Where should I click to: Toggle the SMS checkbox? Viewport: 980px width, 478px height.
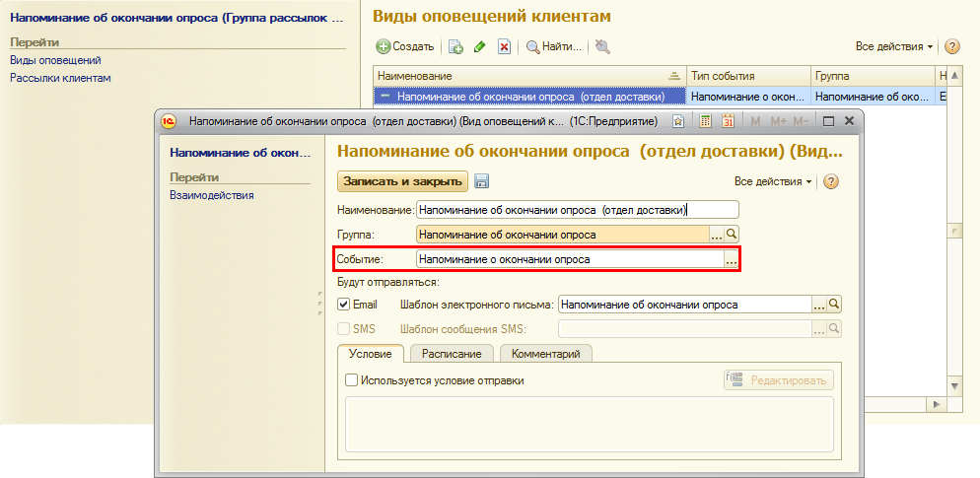[344, 329]
